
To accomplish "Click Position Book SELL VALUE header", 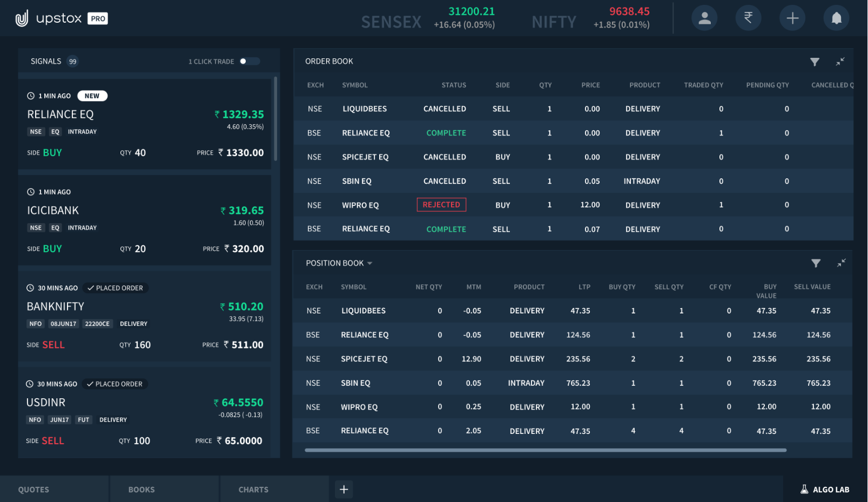I will pyautogui.click(x=812, y=287).
